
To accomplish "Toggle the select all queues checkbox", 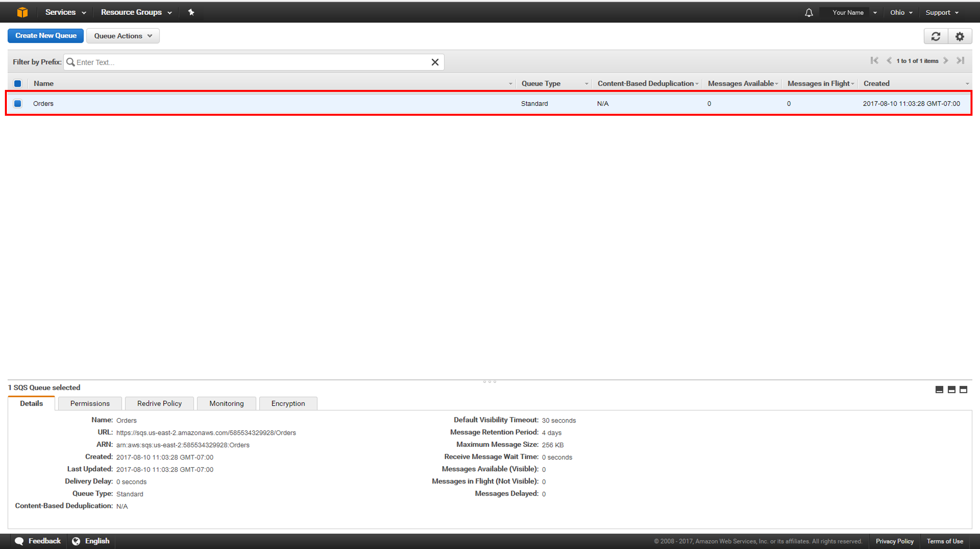I will click(17, 83).
